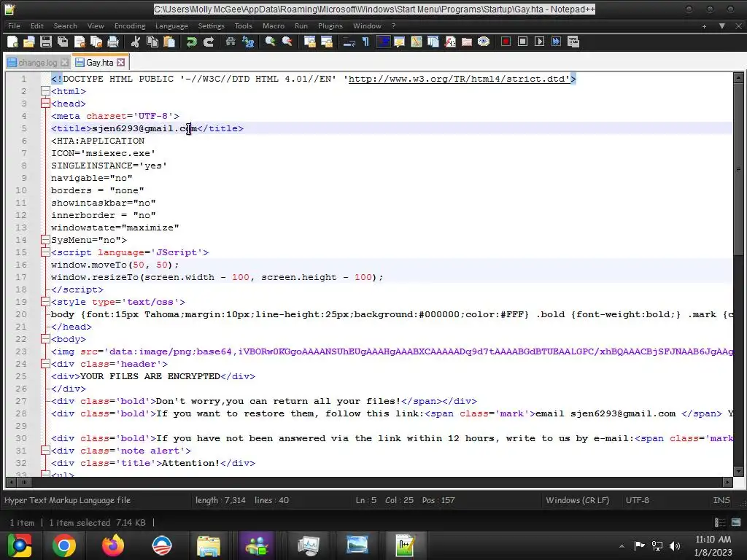This screenshot has width=747, height=560.
Task: Collapse the note alert div on line 31
Action: pos(45,450)
